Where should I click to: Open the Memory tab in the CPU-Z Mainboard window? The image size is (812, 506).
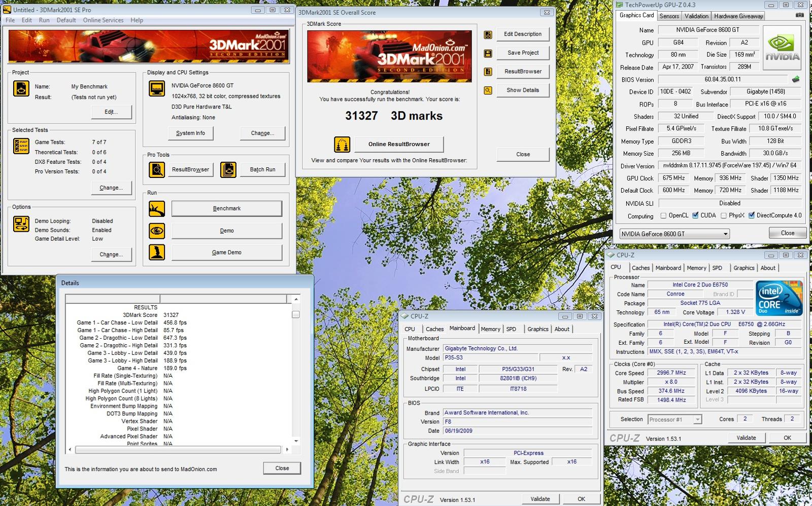490,329
